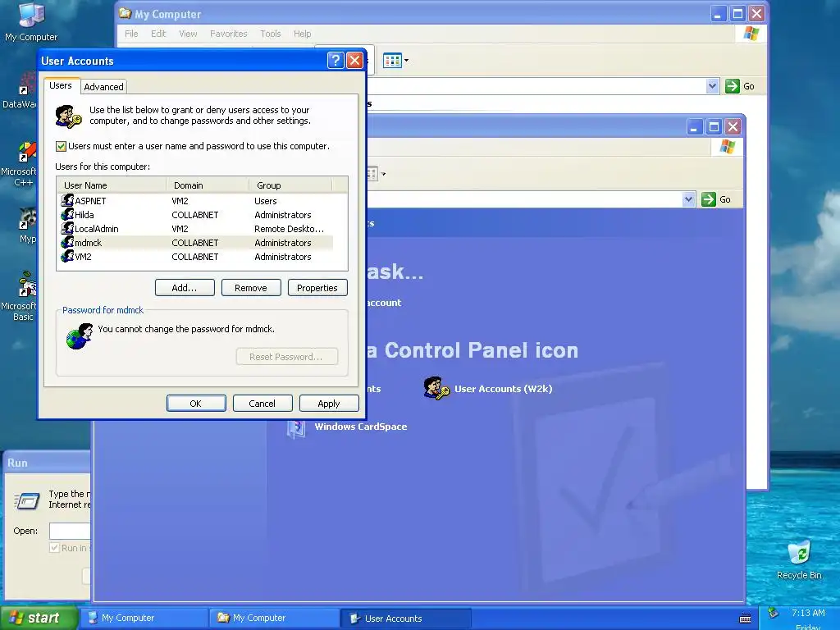Toggle 'Users must enter a user name' checkbox
Viewport: 840px width, 630px height.
tap(61, 146)
